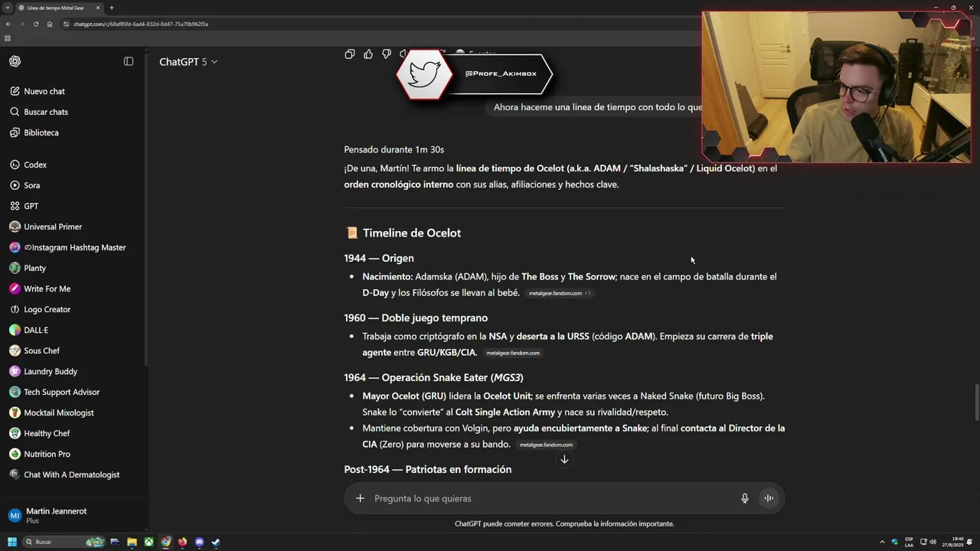The image size is (980, 551).
Task: Open the Martin Jeannerot account menu
Action: coord(73,515)
